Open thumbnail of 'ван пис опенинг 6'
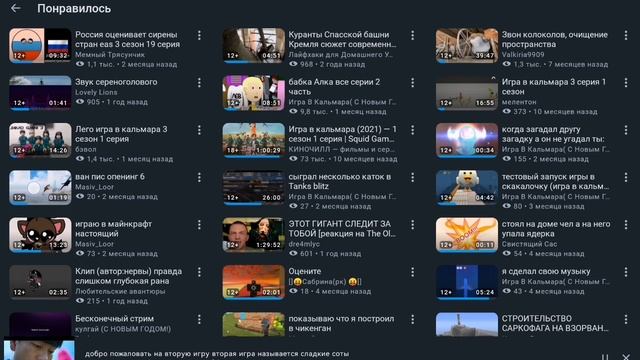640x360 pixels. coord(40,187)
